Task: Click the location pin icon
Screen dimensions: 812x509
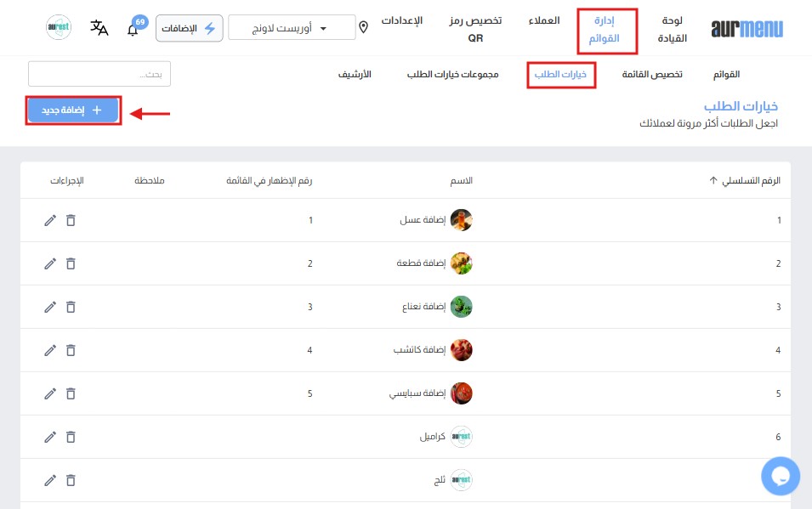Action: 364,27
